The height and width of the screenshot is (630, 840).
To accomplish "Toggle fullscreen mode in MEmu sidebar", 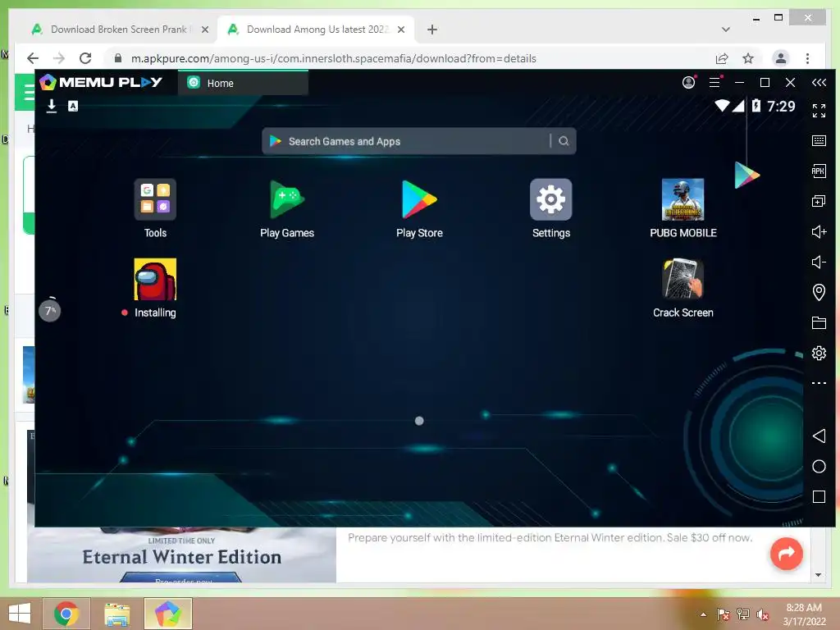I will (x=819, y=111).
